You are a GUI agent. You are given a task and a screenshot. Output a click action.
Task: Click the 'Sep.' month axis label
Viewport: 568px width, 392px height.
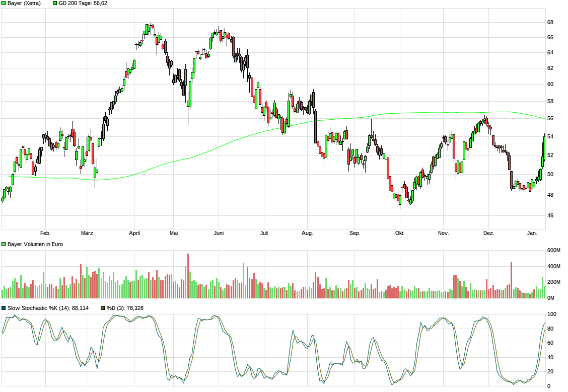click(x=354, y=233)
